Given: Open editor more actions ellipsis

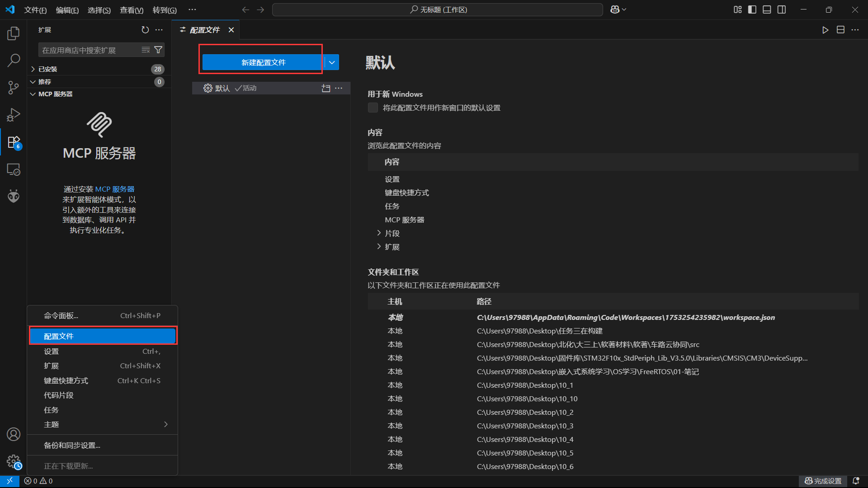Looking at the screenshot, I should [855, 30].
